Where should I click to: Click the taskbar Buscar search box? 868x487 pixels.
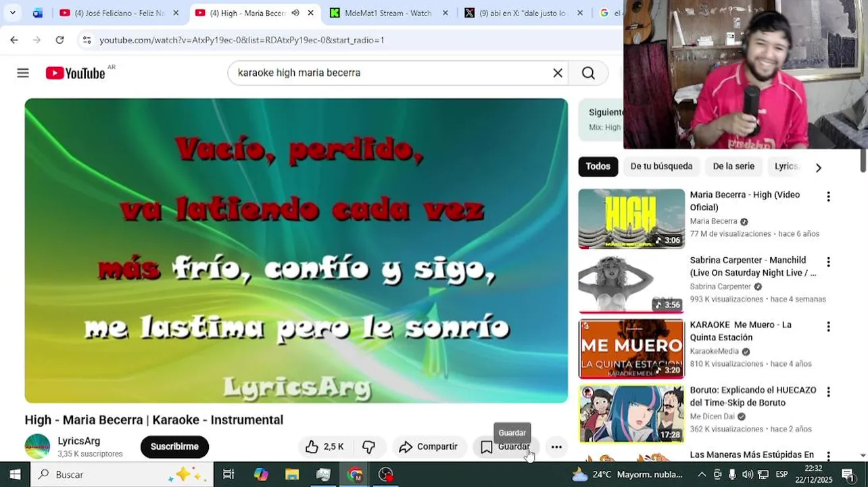click(x=122, y=474)
